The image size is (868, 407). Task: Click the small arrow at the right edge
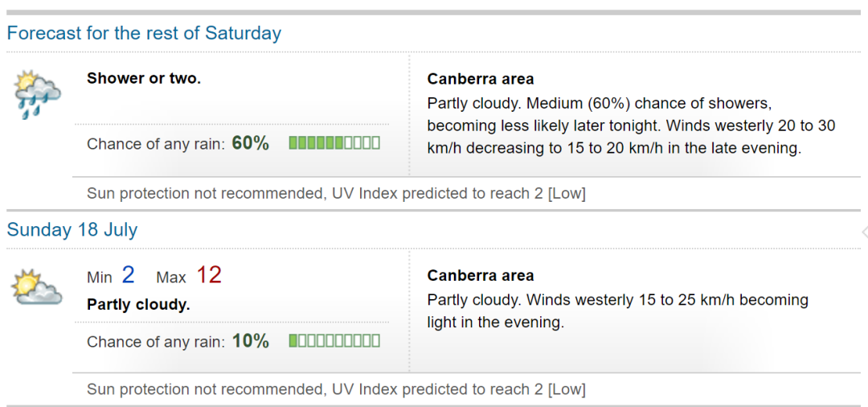[x=864, y=232]
